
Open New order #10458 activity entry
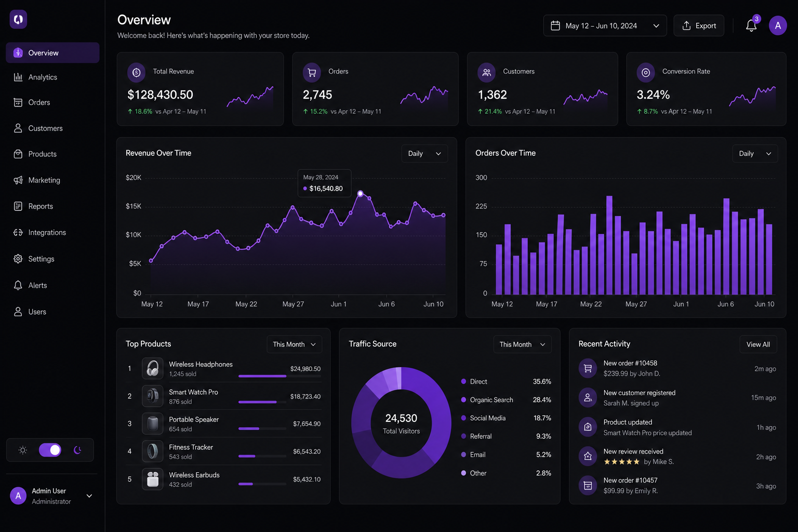(x=677, y=368)
